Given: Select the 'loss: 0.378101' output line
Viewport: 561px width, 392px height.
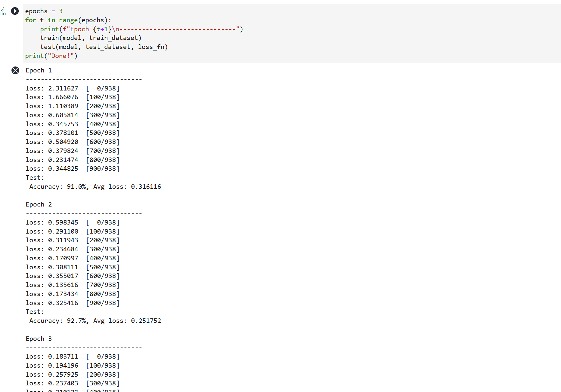Looking at the screenshot, I should (x=73, y=133).
